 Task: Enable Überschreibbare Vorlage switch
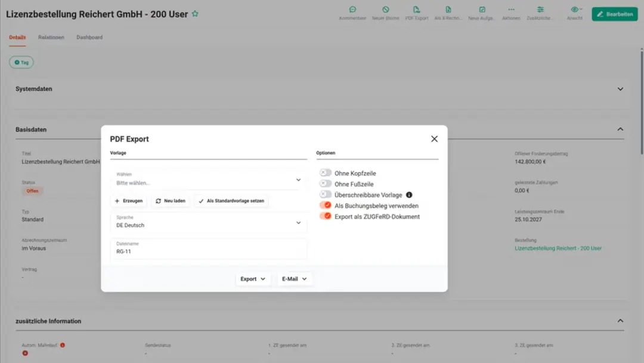coord(326,195)
